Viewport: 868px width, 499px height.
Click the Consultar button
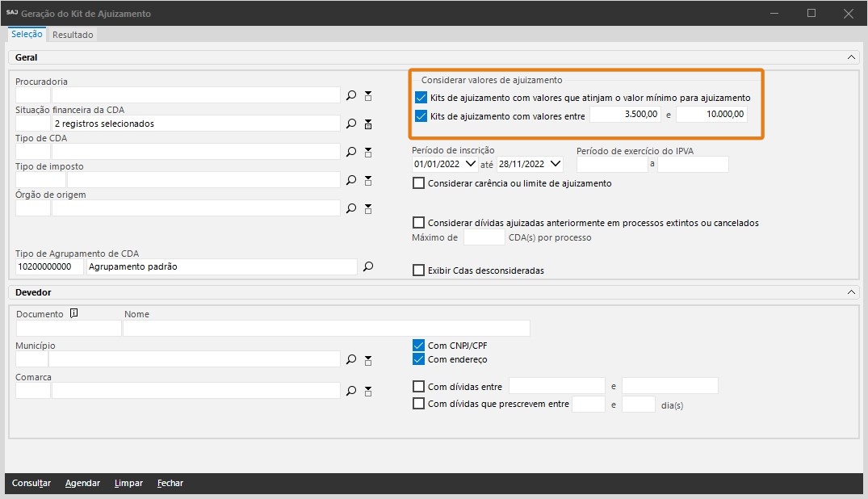pos(31,483)
